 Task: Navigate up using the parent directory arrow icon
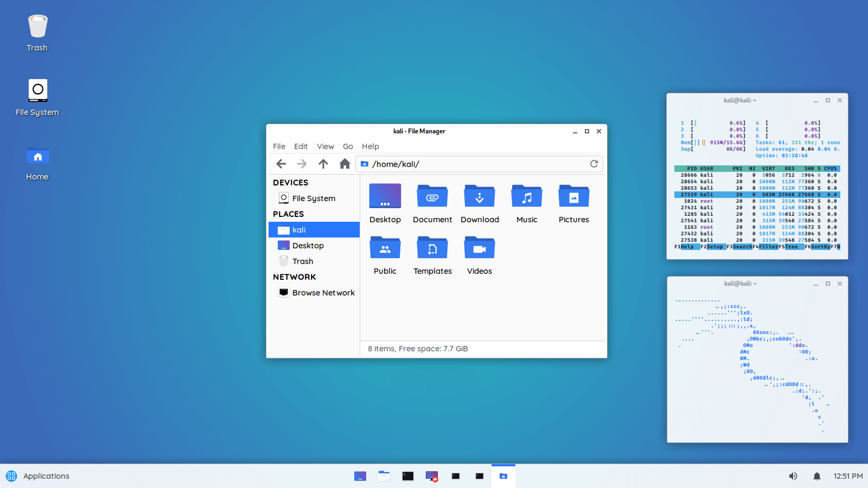pyautogui.click(x=323, y=164)
